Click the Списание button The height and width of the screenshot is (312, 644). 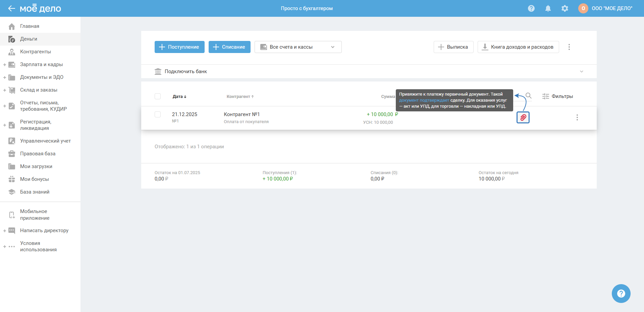coord(229,47)
